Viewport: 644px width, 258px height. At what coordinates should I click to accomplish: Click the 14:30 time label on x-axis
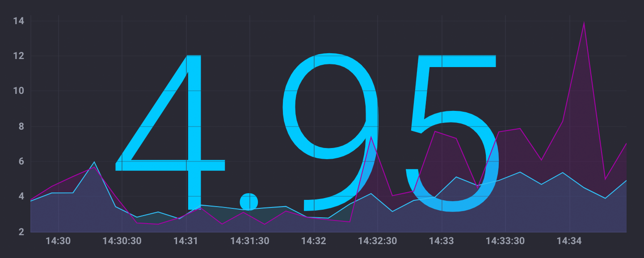pos(58,241)
